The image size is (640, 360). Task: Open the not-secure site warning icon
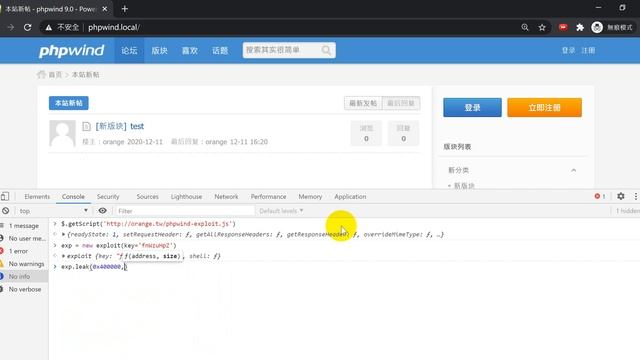pyautogui.click(x=49, y=27)
